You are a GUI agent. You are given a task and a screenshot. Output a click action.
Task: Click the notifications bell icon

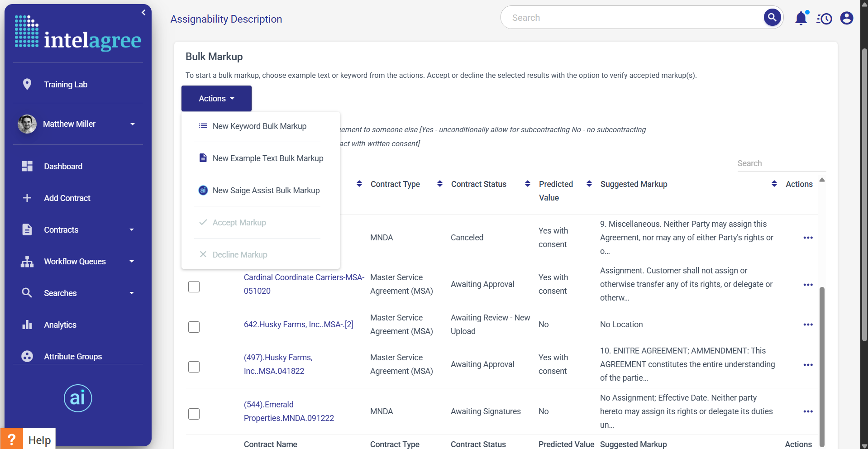[801, 18]
